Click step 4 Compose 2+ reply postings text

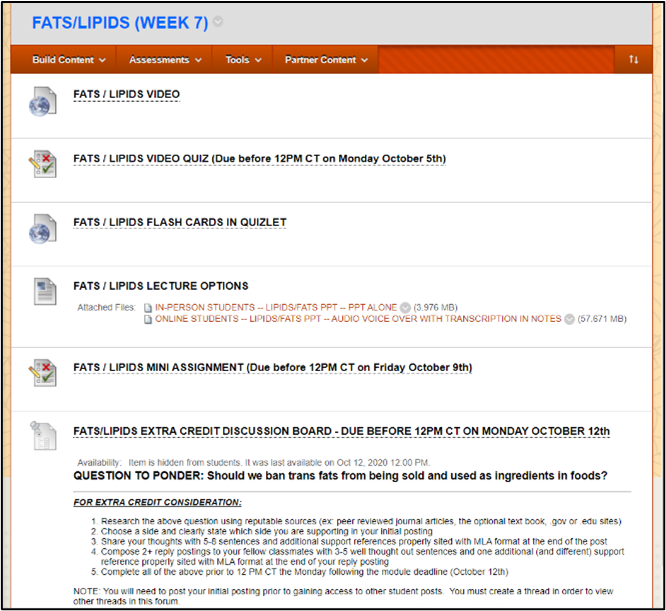[x=362, y=557]
